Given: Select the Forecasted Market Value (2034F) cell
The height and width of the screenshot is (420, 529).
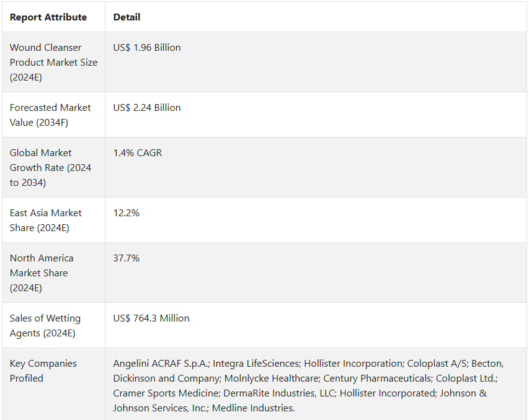Looking at the screenshot, I should 53,115.
